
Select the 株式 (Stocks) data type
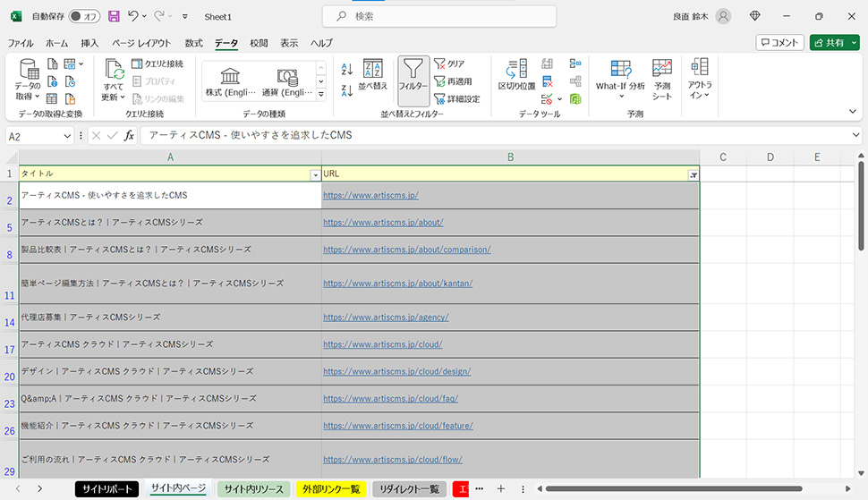click(x=230, y=82)
